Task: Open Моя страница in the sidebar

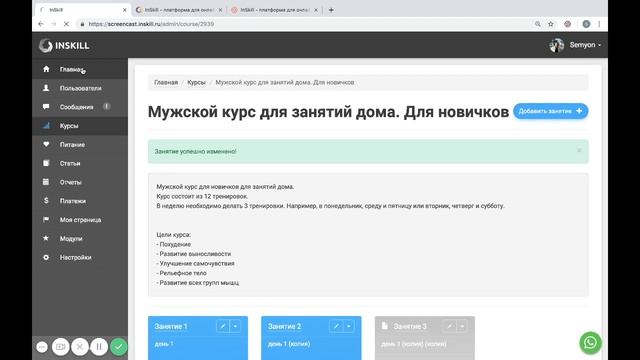Action: pyautogui.click(x=80, y=220)
